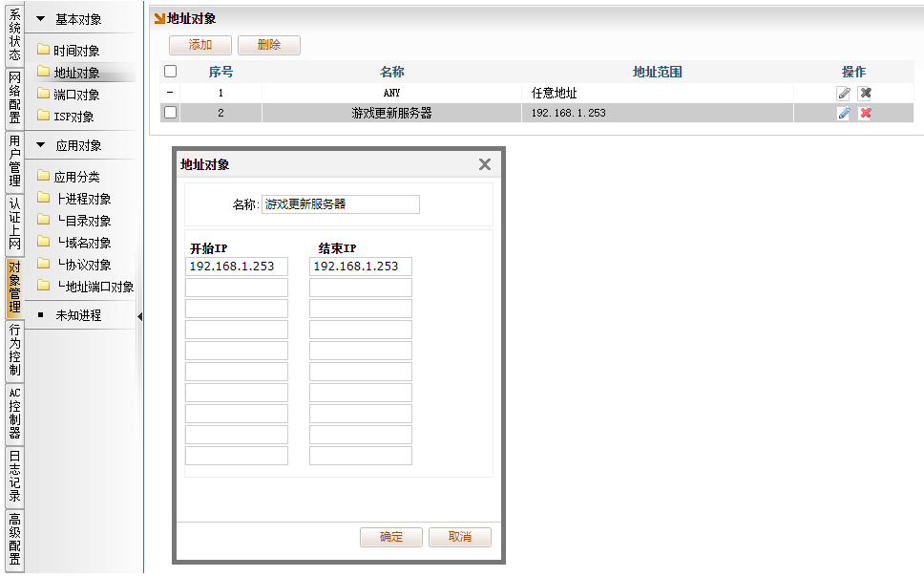Click the delete icon for ANY row
924x577 pixels.
tap(865, 93)
